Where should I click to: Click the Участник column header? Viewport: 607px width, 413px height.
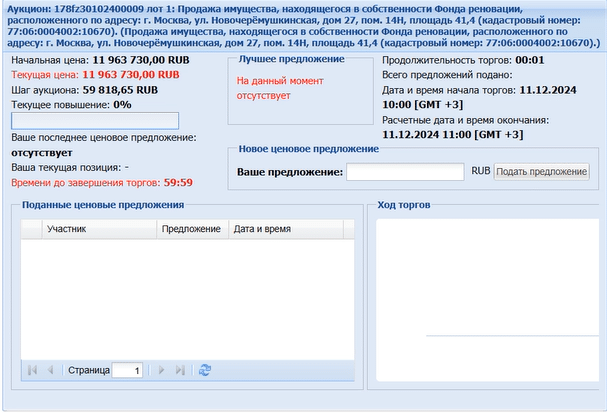pos(99,229)
